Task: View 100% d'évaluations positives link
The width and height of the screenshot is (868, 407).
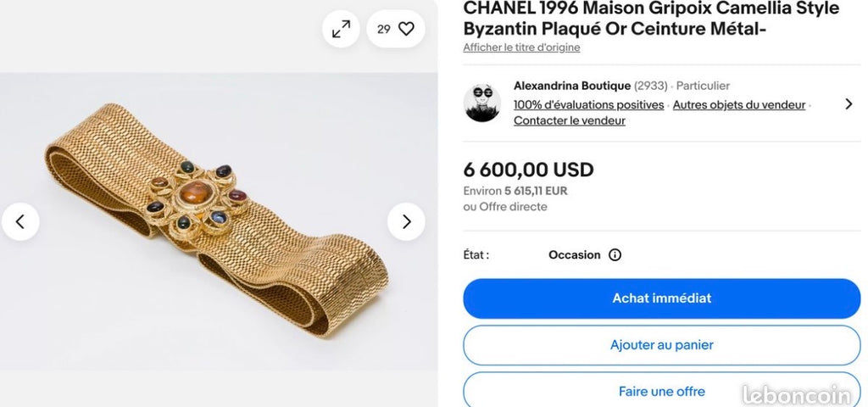Action: 588,104
